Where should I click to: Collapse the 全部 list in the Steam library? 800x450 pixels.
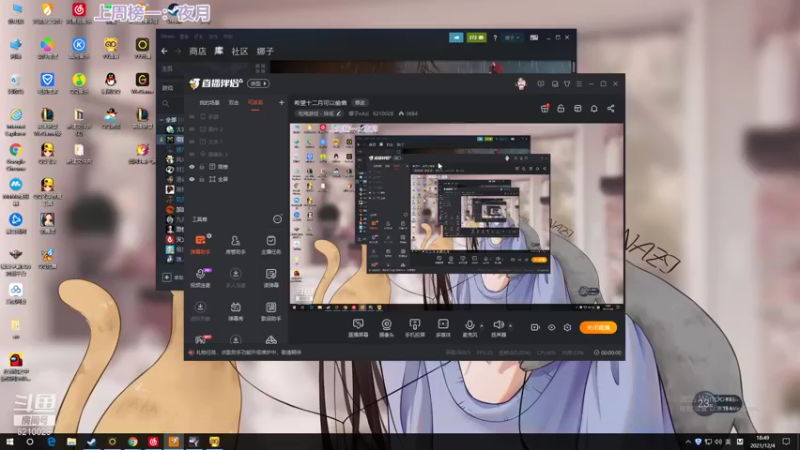point(162,119)
